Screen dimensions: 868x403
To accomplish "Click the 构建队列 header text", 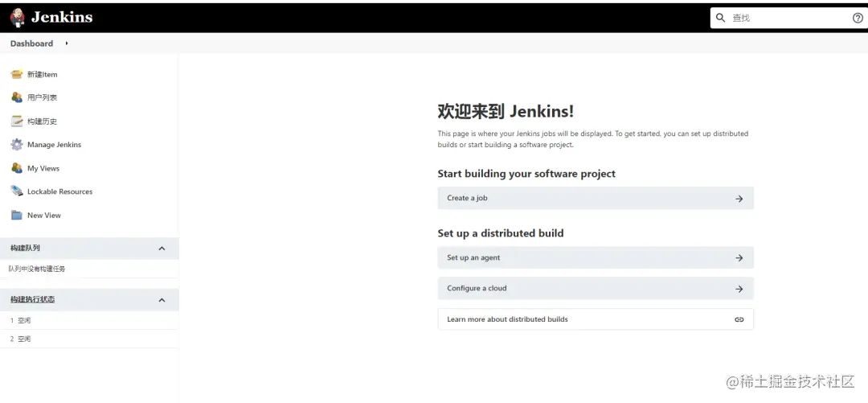I will coord(25,248).
